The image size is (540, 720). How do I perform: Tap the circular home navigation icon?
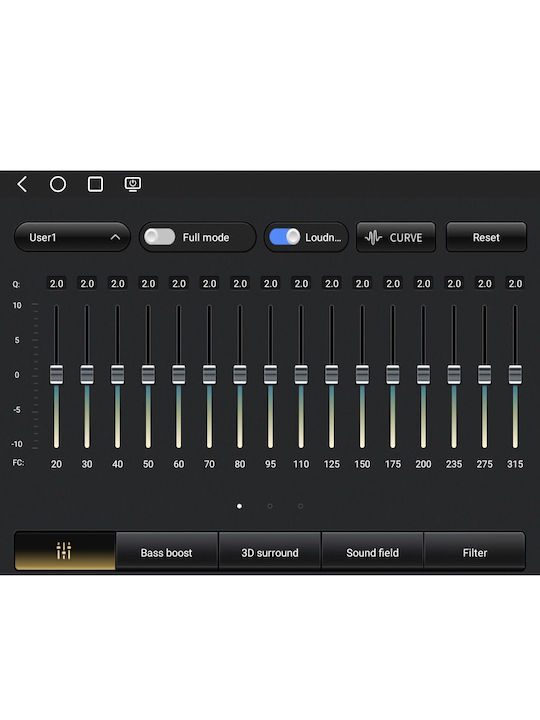[58, 185]
